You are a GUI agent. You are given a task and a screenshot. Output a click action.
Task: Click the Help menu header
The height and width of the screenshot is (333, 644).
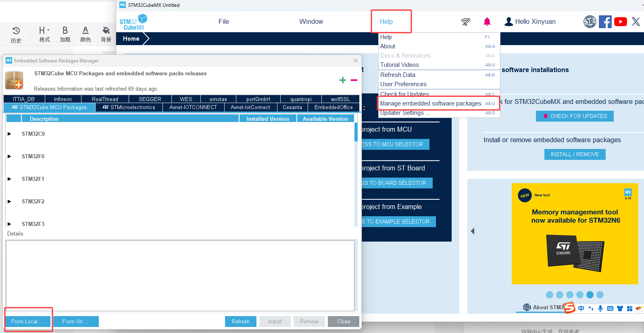click(x=386, y=22)
